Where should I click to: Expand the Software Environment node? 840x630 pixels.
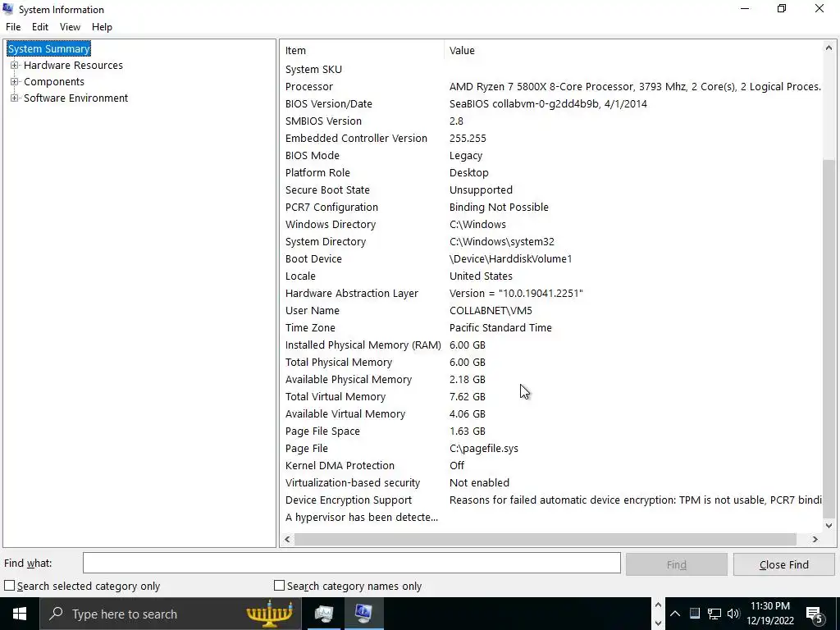tap(15, 98)
